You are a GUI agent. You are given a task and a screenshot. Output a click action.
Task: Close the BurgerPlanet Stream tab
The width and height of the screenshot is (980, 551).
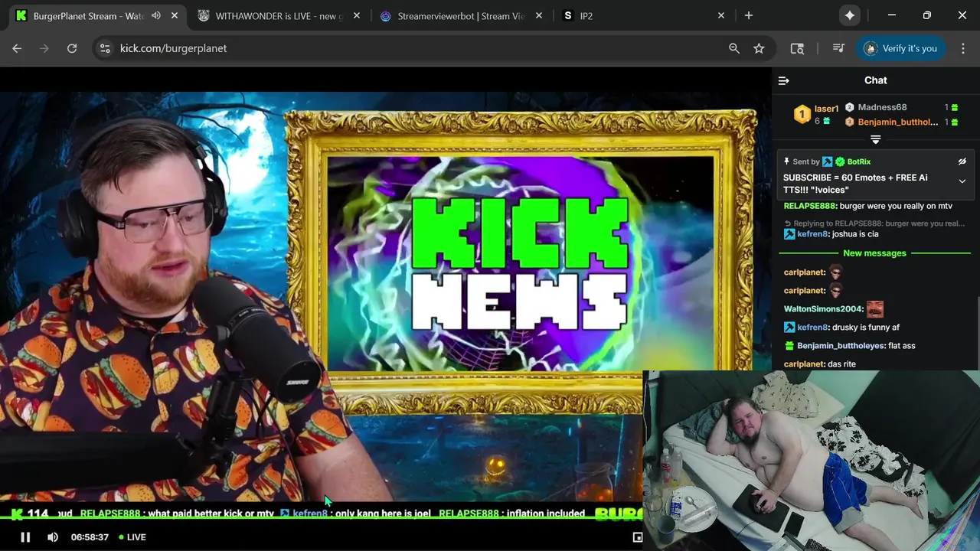click(x=175, y=16)
